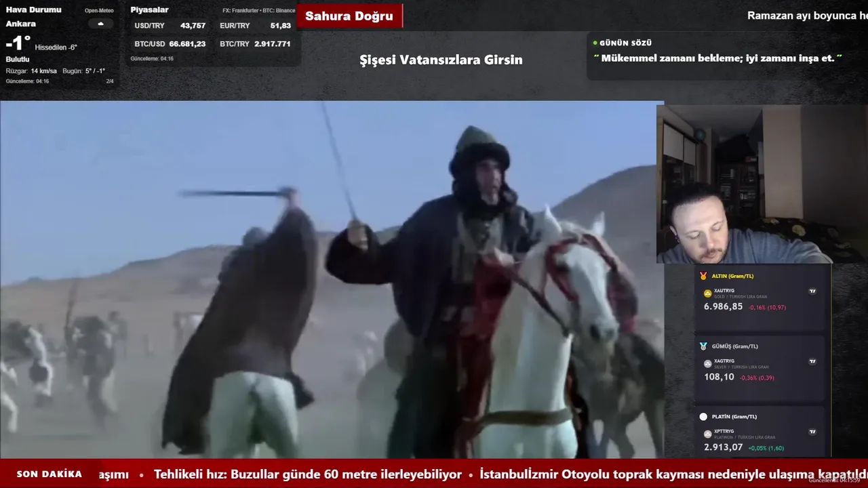Open TradingView logo on the XAUTRYG card
Image resolution: width=868 pixels, height=488 pixels.
tap(812, 291)
